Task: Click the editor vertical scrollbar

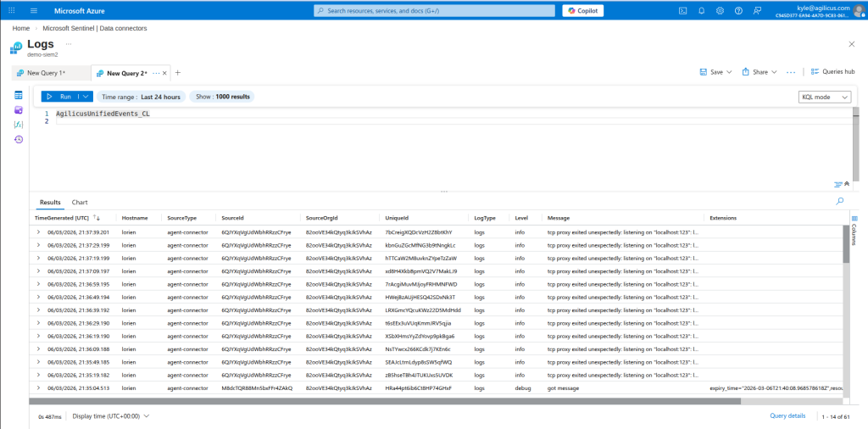Action: 856,144
